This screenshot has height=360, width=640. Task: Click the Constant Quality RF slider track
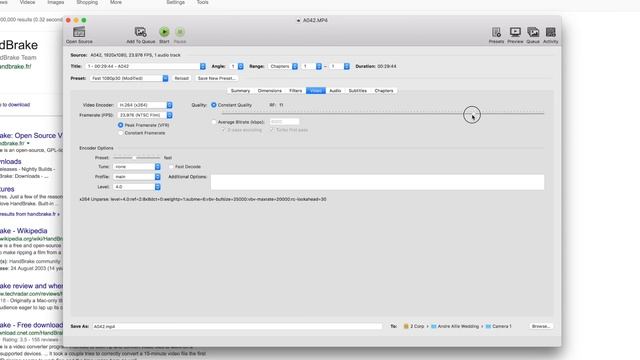click(x=383, y=113)
